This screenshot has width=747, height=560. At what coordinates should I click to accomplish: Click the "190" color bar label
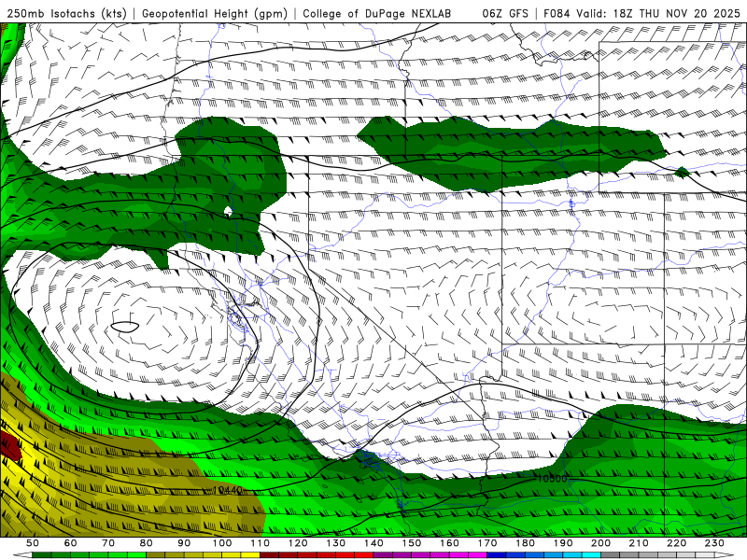click(x=563, y=543)
